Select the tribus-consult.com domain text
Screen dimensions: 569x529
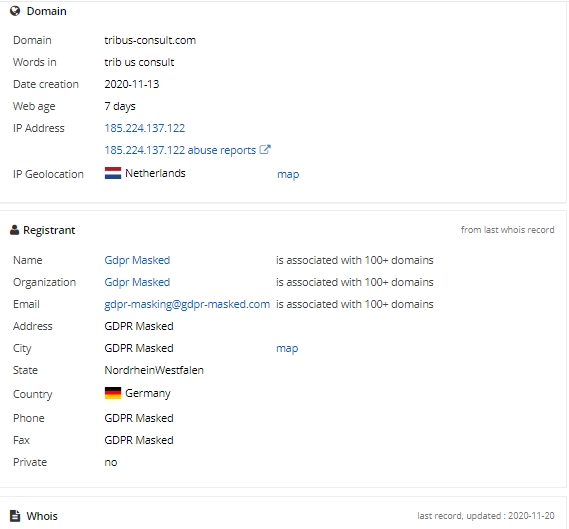point(150,40)
